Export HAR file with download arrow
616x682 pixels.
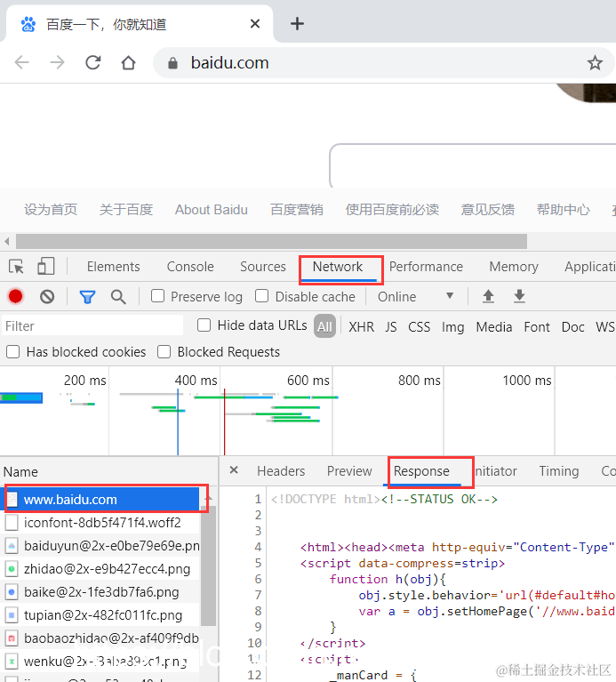click(x=519, y=296)
